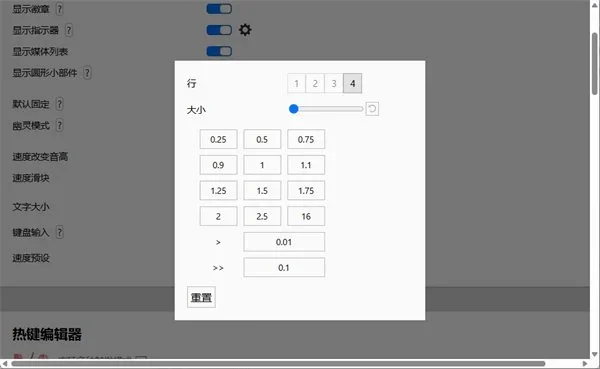Click the 速度滑块 label
Image resolution: width=600 pixels, height=369 pixels.
point(31,178)
